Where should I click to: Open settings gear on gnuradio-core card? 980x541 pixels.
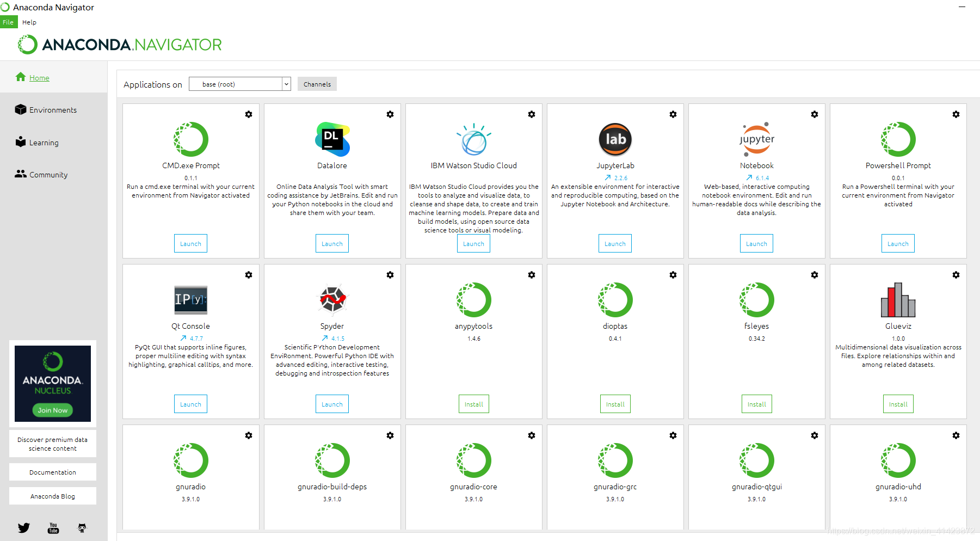pos(532,435)
